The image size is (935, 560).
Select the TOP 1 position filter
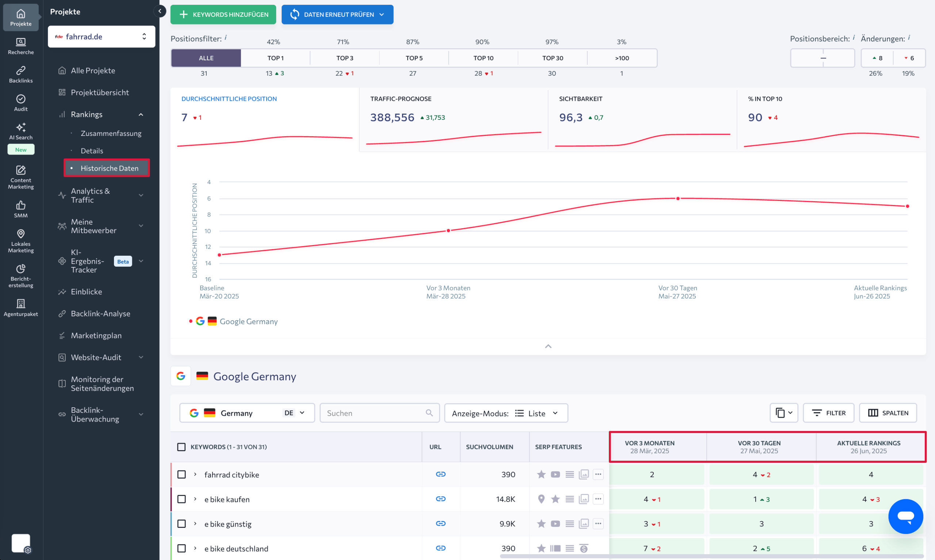click(x=275, y=58)
